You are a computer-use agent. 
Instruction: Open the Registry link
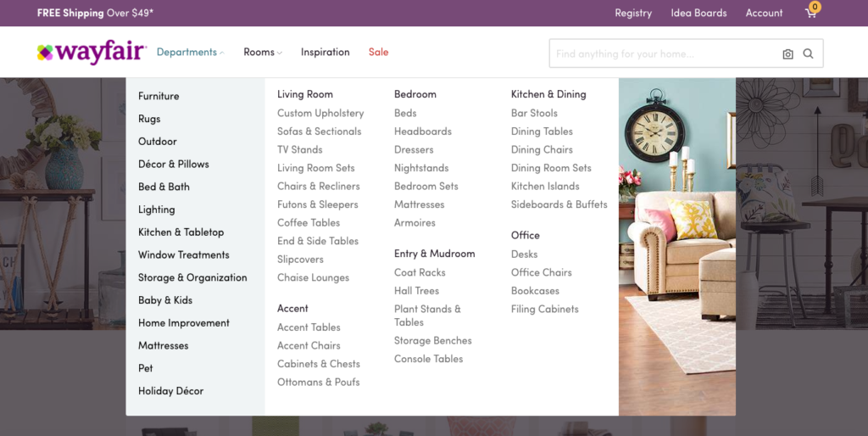coord(633,13)
